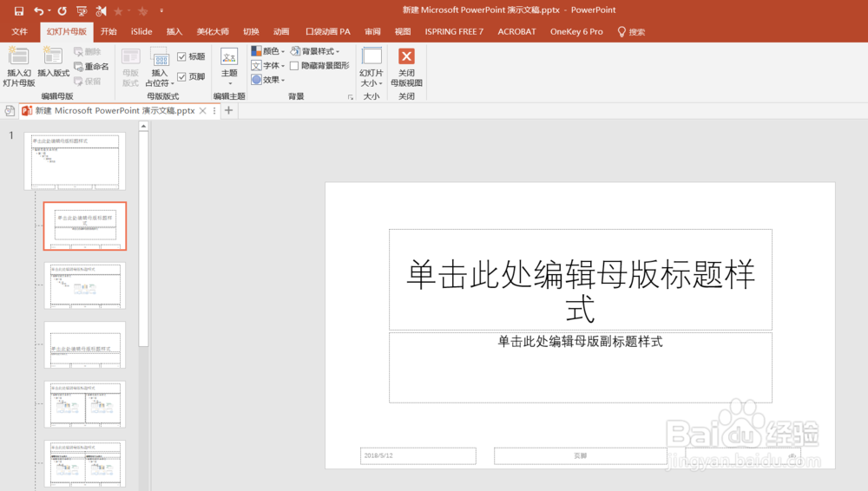Open Background Styles dropdown
The height and width of the screenshot is (491, 868).
[x=315, y=51]
